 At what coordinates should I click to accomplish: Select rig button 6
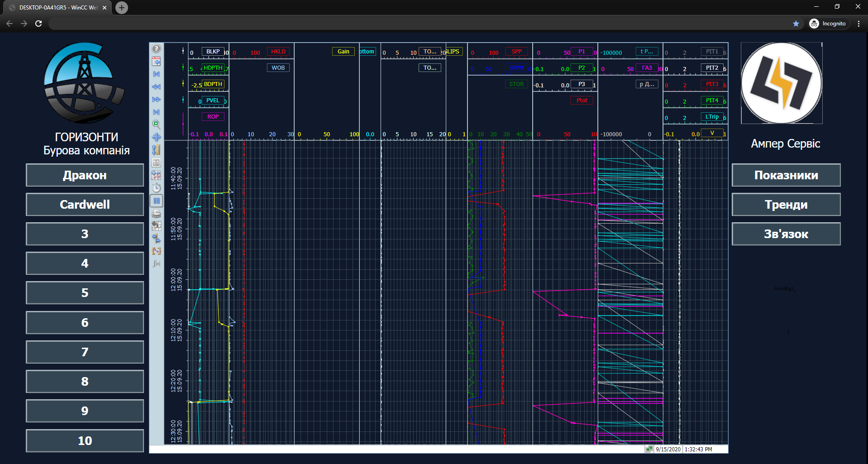85,323
